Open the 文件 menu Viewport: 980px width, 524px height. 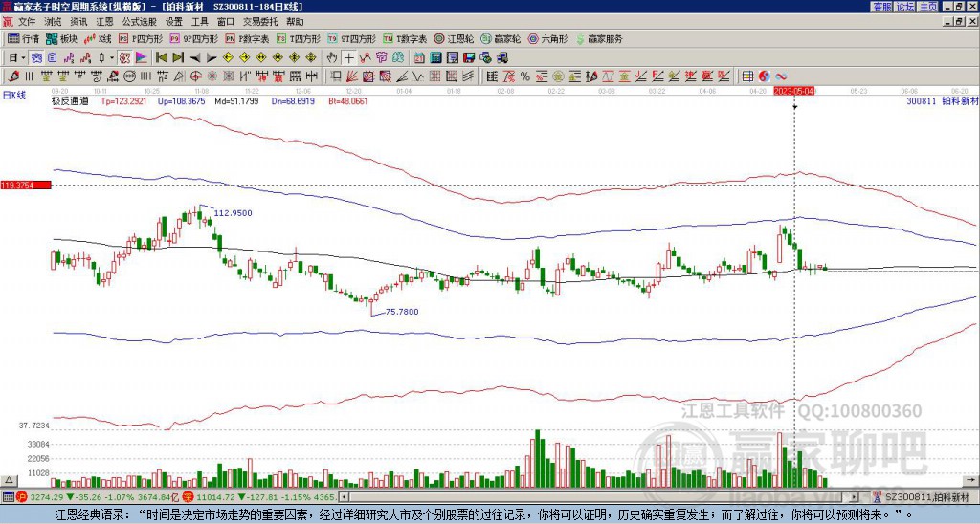click(27, 22)
